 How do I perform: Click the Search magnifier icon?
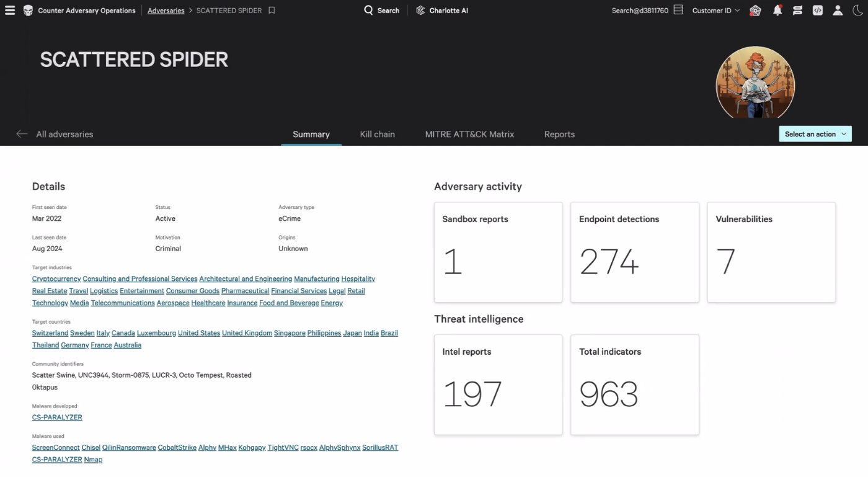[x=368, y=11]
